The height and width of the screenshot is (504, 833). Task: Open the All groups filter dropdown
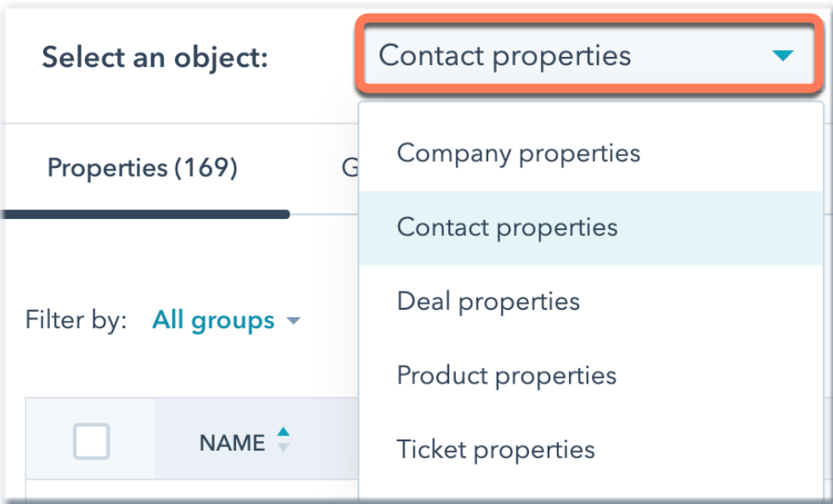213,320
